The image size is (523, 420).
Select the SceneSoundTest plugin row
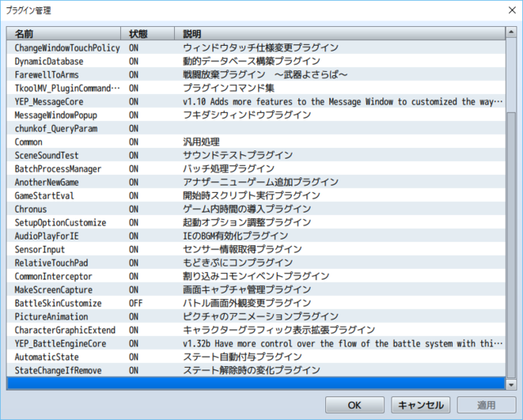point(256,155)
